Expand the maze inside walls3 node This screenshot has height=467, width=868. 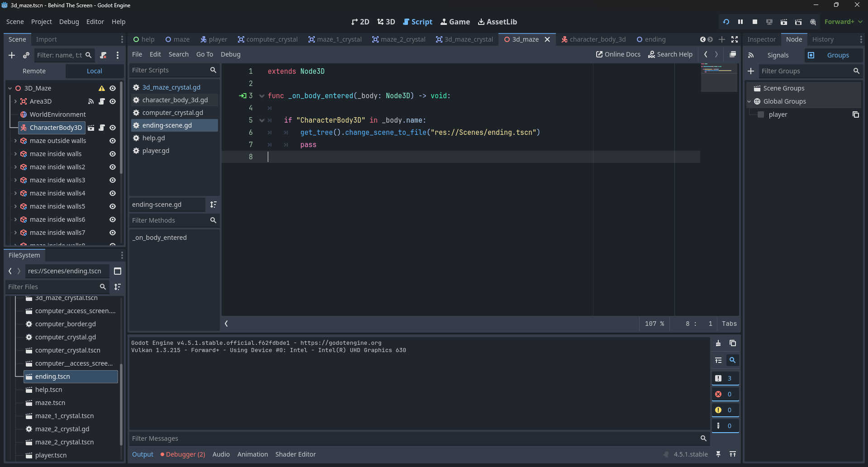coord(15,180)
